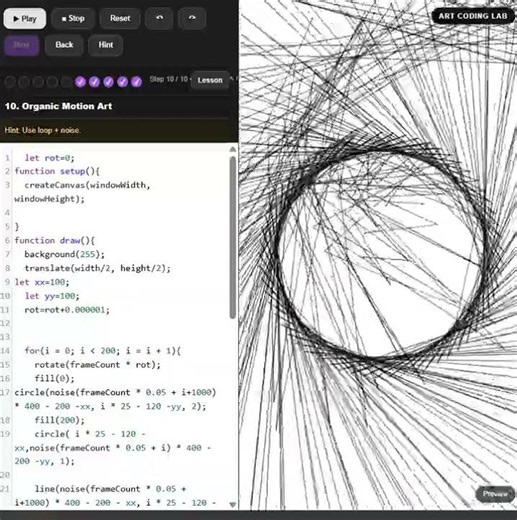Click the Reset button
The image size is (517, 520).
point(120,19)
